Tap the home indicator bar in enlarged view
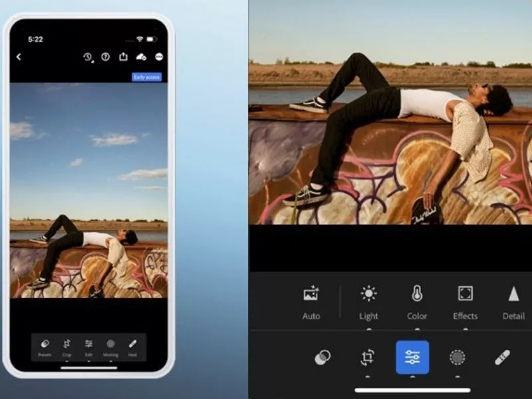Viewport: 532px width, 399px height. 412,390
